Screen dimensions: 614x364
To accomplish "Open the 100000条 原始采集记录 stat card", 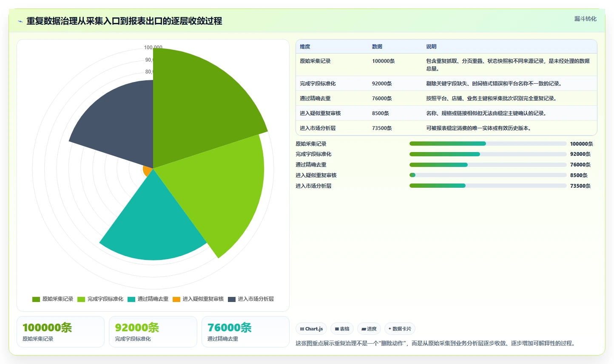I will point(60,332).
